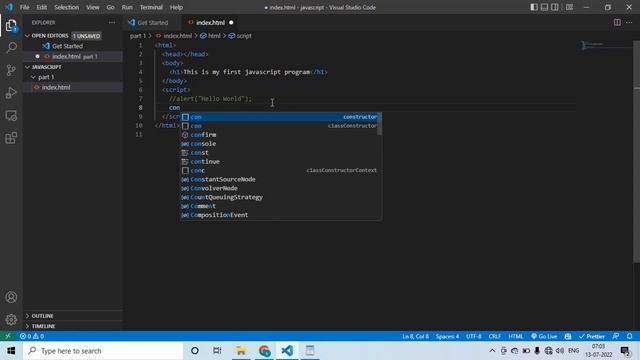Click the notifications bell in status bar

(x=629, y=336)
